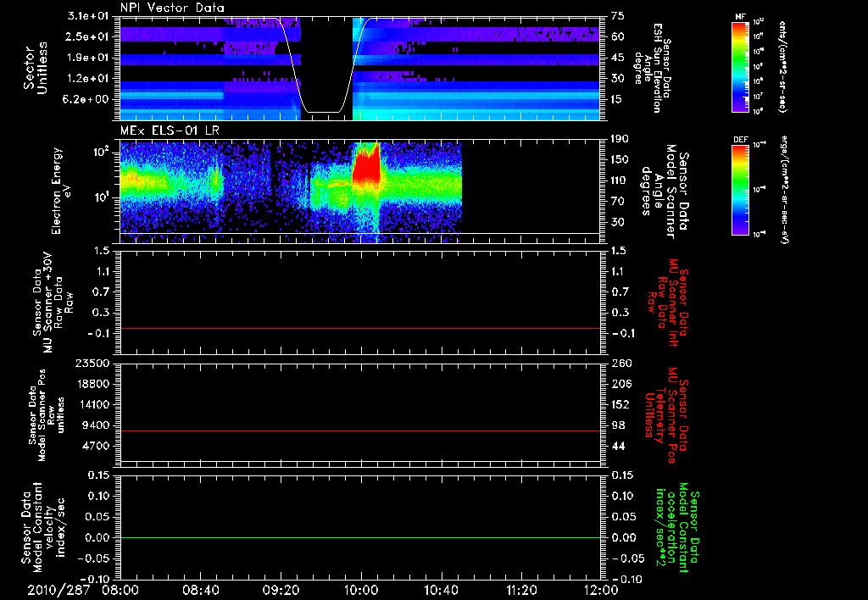The width and height of the screenshot is (868, 600).
Task: Click the "09:20" time tick label
Action: click(281, 590)
